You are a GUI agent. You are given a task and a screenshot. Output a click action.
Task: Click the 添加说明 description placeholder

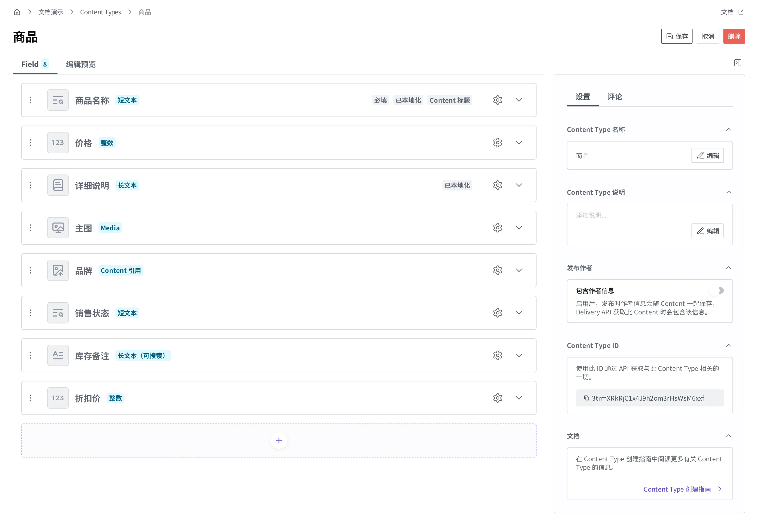pos(591,215)
